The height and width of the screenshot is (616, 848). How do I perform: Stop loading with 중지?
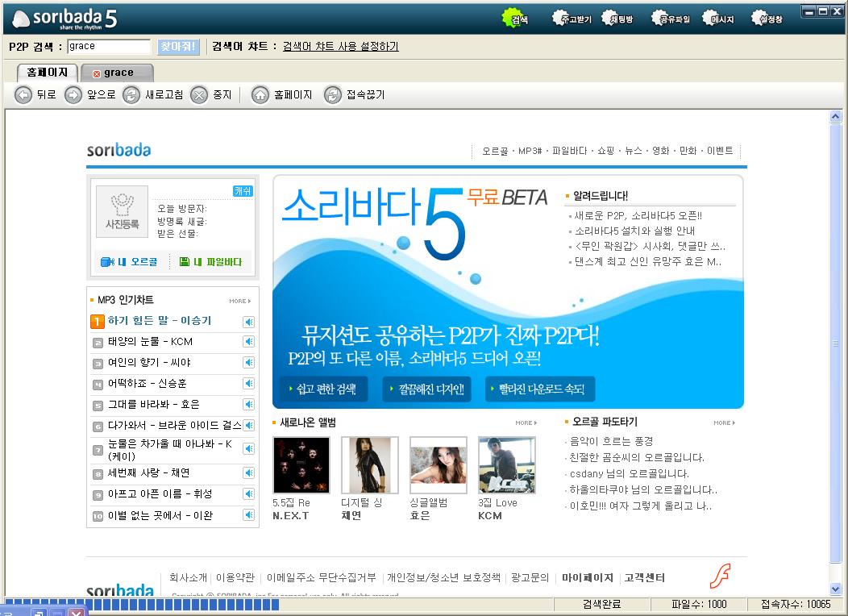coord(211,94)
